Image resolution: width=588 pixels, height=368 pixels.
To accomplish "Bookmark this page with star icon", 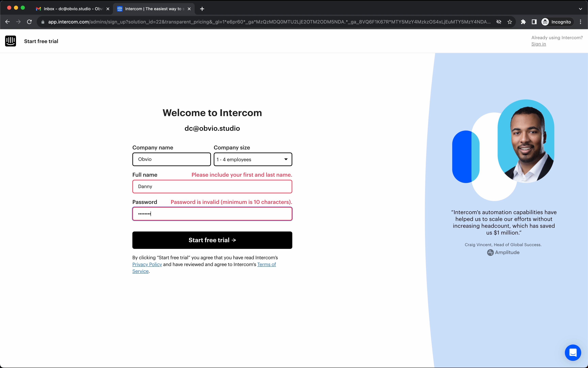I will pyautogui.click(x=510, y=22).
